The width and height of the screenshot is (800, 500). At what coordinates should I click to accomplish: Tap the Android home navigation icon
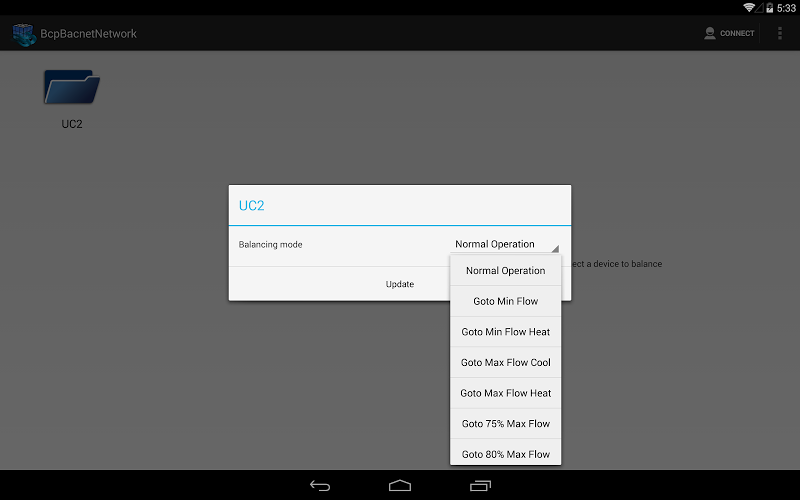(399, 485)
